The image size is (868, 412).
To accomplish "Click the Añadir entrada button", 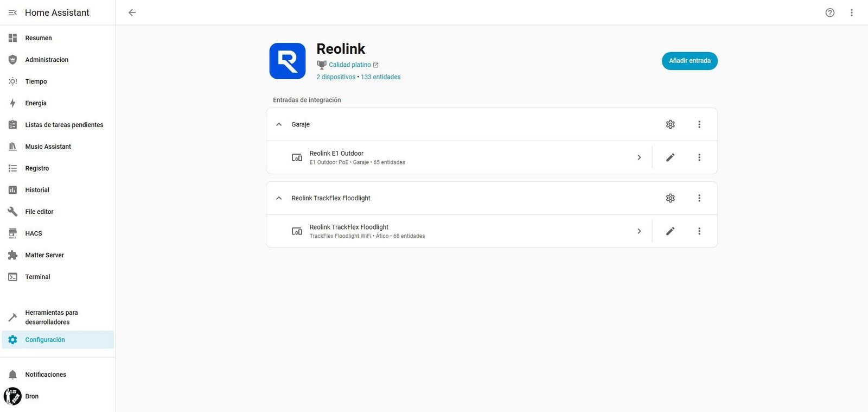I will [690, 61].
